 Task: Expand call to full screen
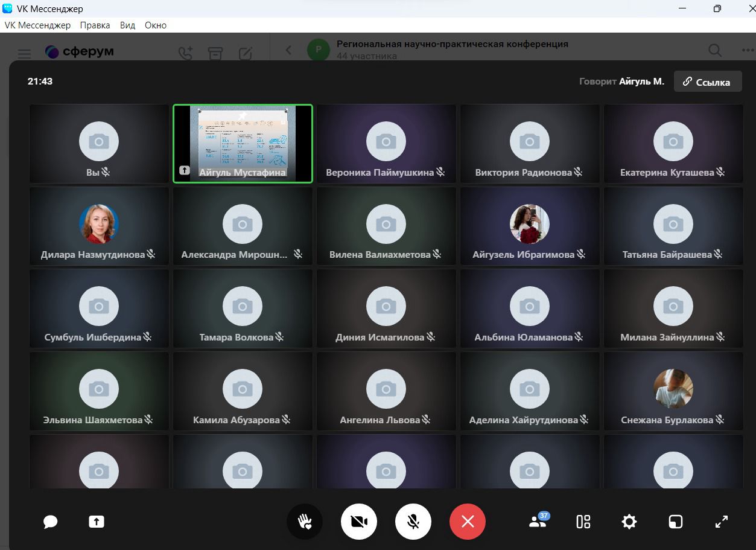click(721, 522)
